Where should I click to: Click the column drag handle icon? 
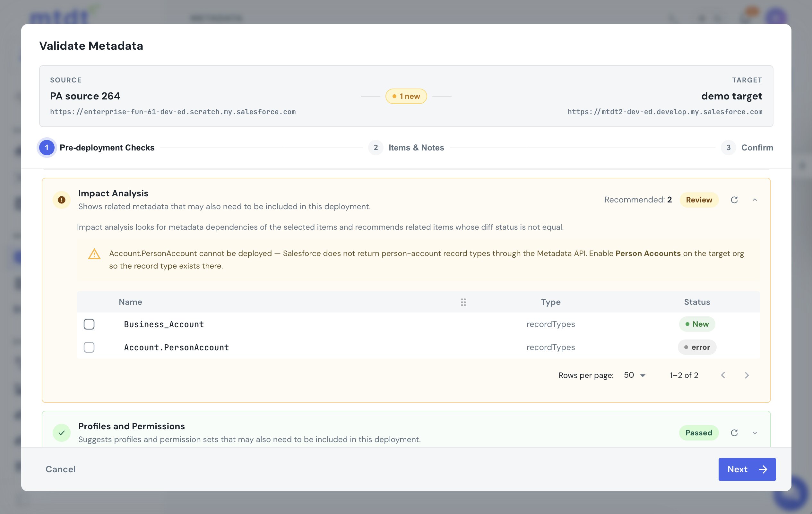click(x=463, y=302)
